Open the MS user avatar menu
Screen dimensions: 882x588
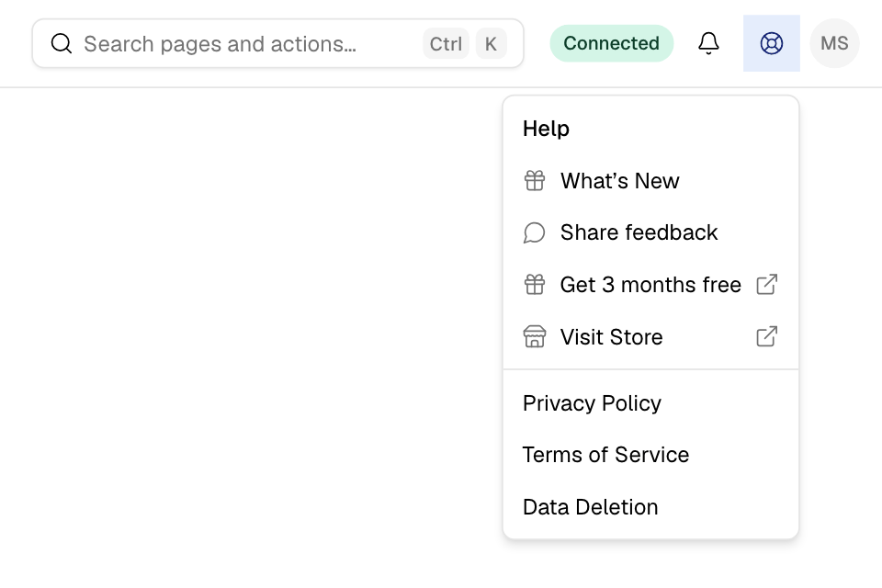tap(834, 43)
